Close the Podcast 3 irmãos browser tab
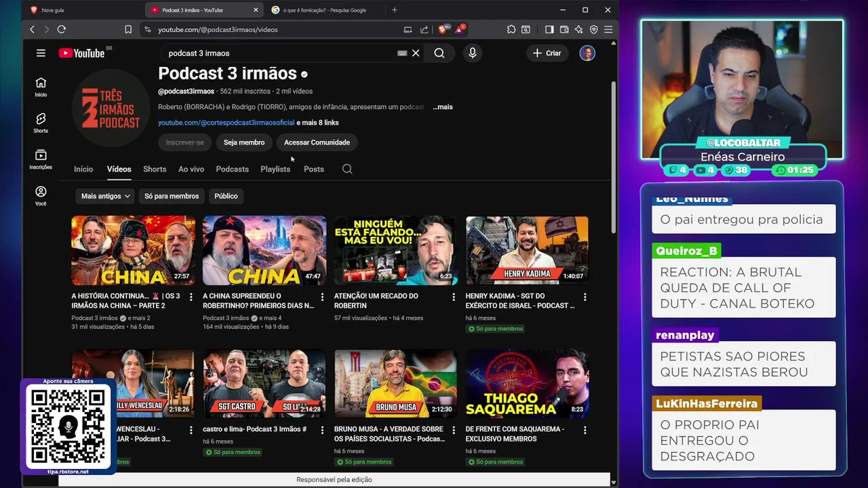 point(256,10)
